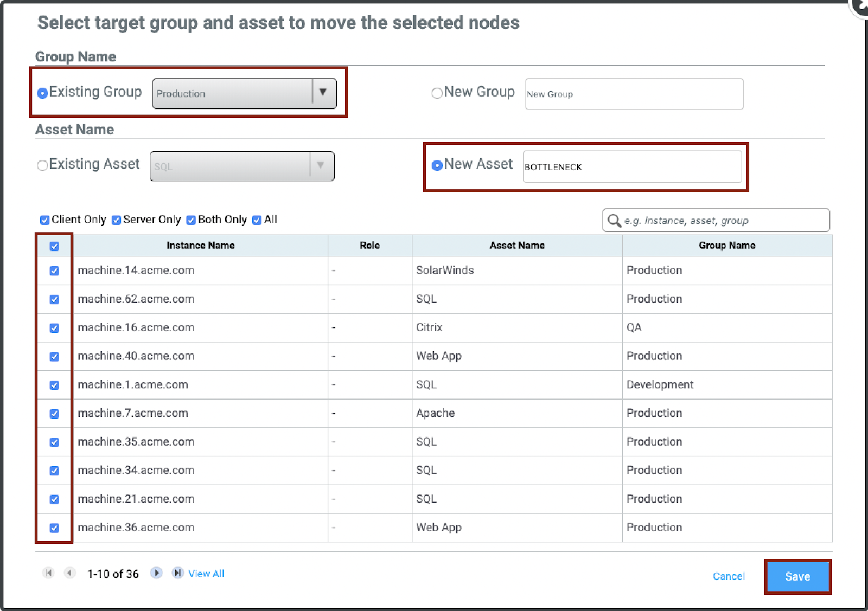
Task: Go to previous page arrow
Action: (x=69, y=573)
